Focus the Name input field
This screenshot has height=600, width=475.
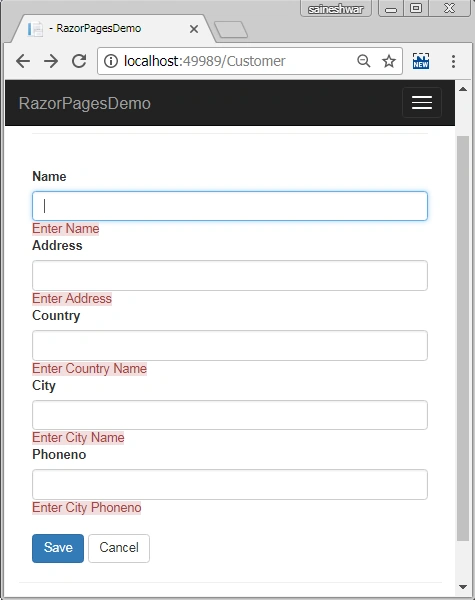(x=230, y=206)
